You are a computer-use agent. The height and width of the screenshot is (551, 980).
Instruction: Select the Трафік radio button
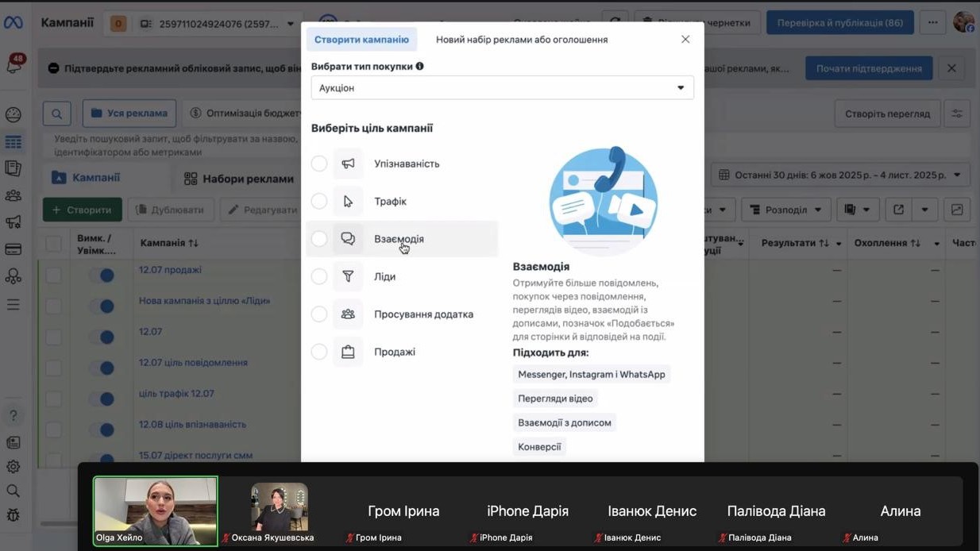coord(319,202)
